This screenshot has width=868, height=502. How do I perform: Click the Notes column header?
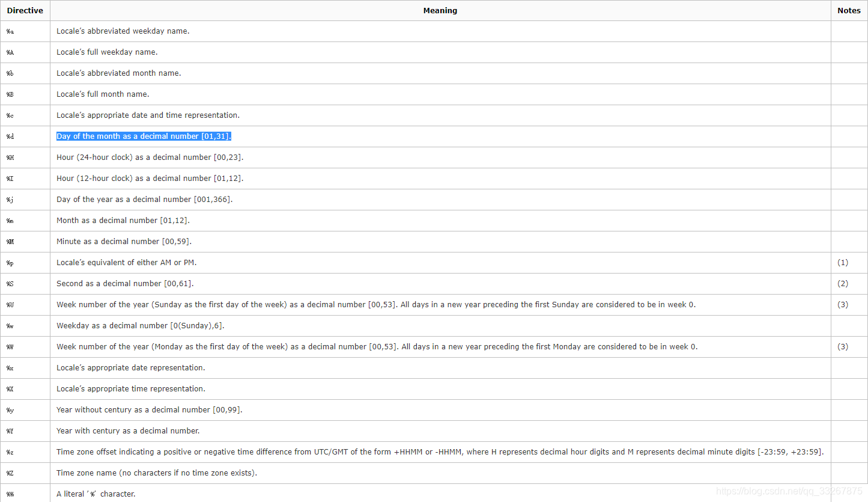849,11
